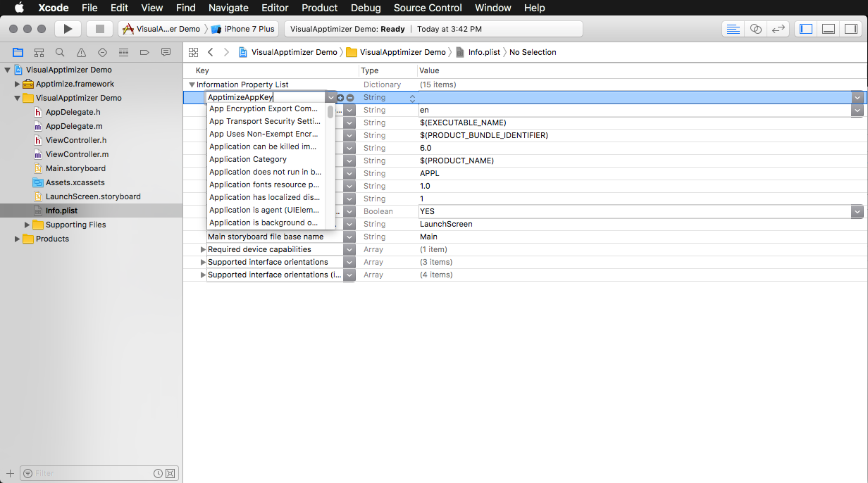Open the Breakpoint navigator
The image size is (868, 483).
[x=144, y=52]
